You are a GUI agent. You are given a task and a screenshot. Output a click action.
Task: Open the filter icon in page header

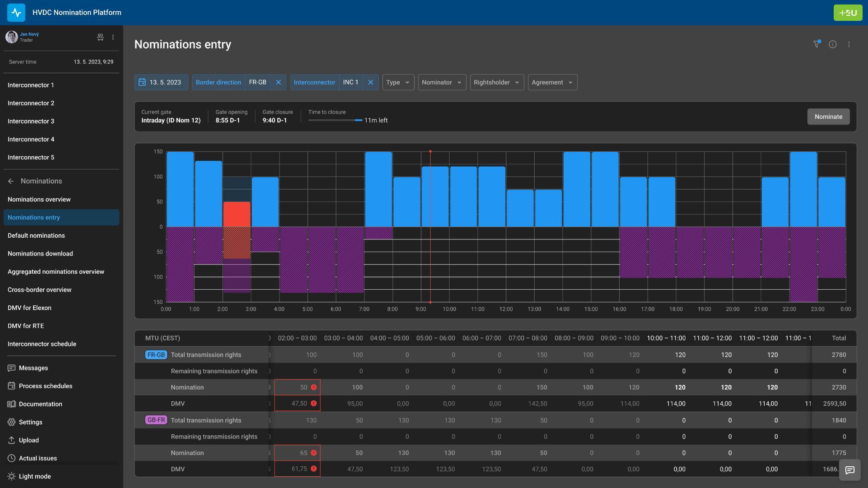(x=816, y=44)
